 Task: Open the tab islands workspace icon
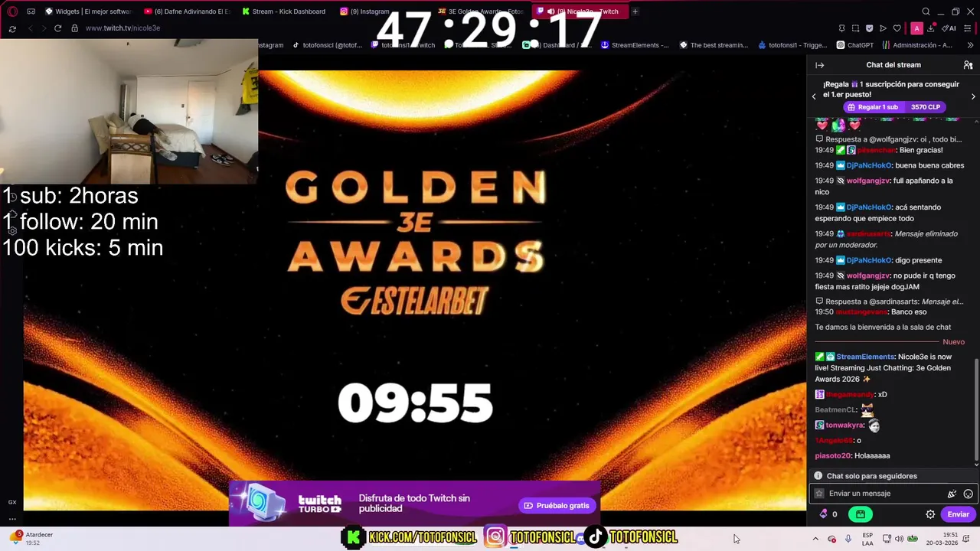[31, 11]
